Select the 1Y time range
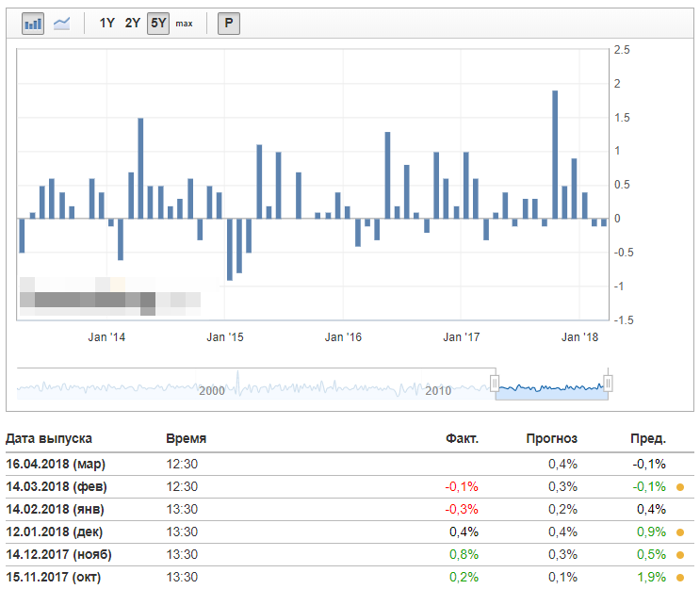Viewport: 700px width, 589px height. (x=107, y=24)
